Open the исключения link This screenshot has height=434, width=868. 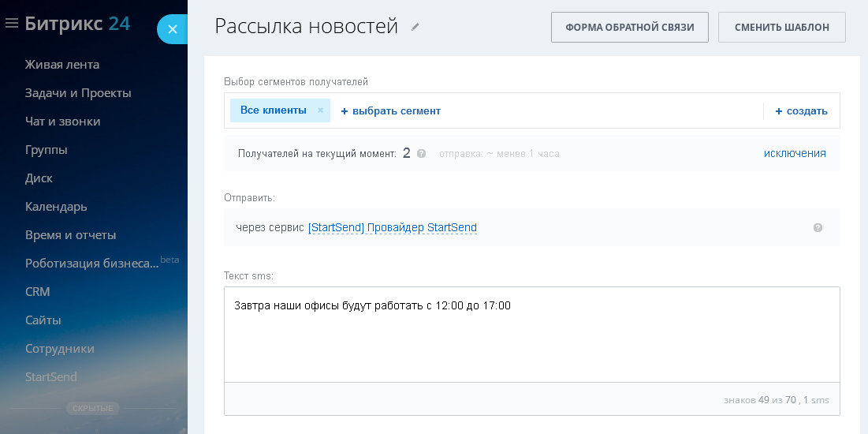(x=795, y=153)
